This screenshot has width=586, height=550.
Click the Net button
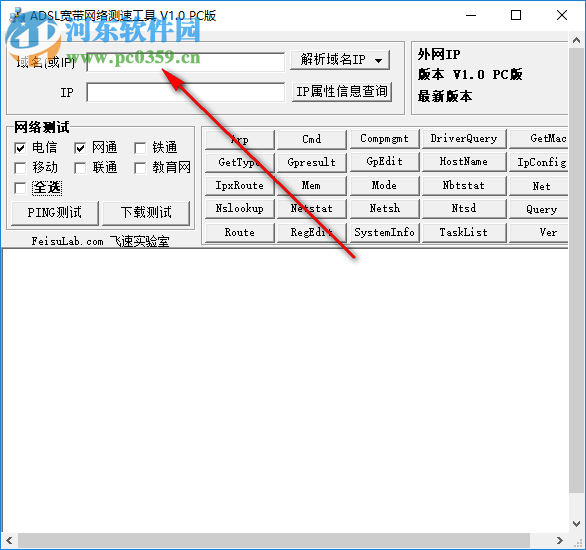[539, 186]
